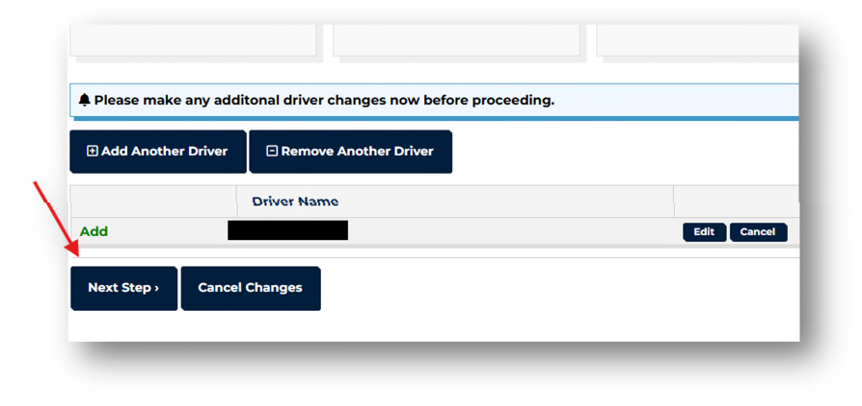This screenshot has height=406, width=862.
Task: Select the redacted driver name cell
Action: click(x=288, y=231)
